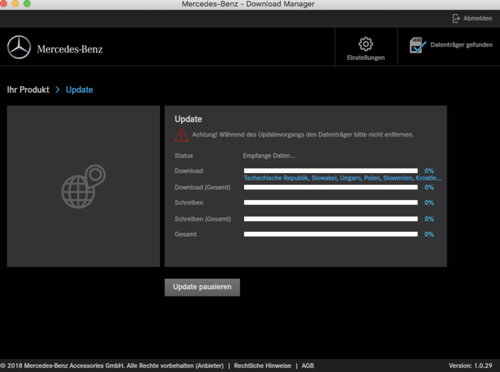Click the globe map pin icon
The width and height of the screenshot is (500, 372).
click(83, 186)
